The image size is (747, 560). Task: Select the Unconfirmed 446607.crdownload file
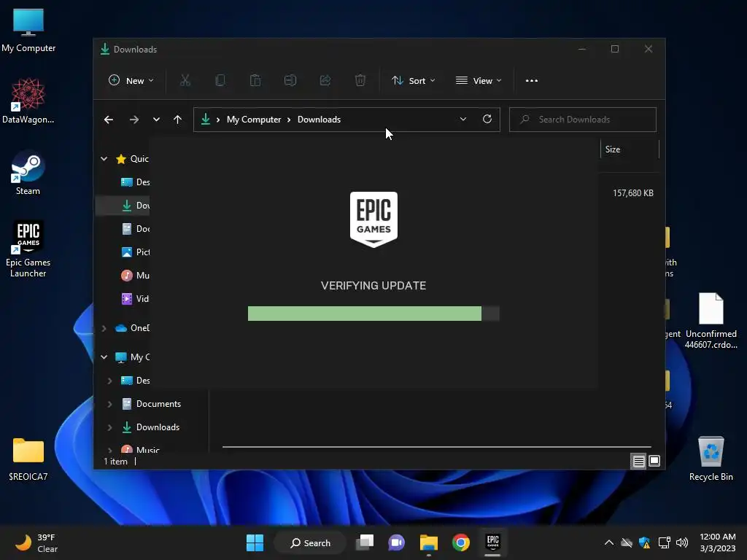pyautogui.click(x=711, y=321)
